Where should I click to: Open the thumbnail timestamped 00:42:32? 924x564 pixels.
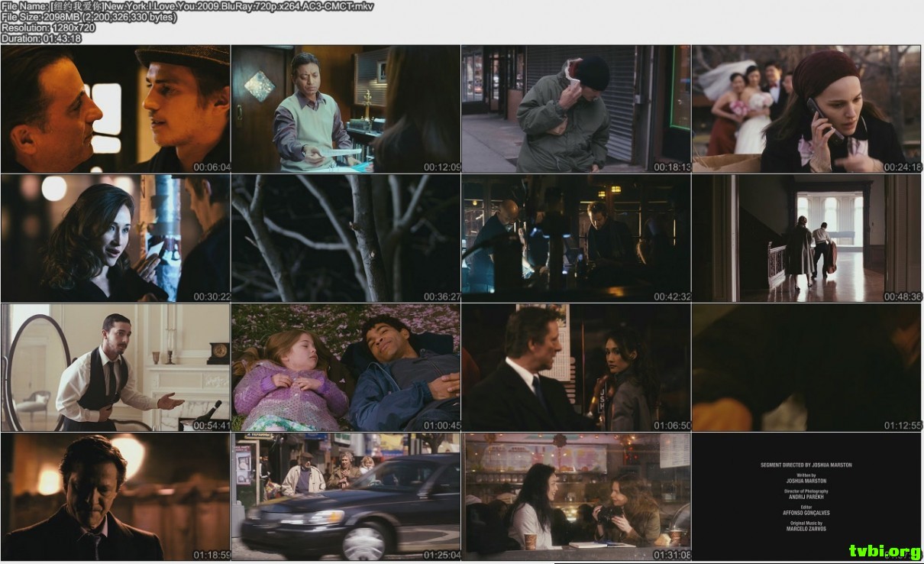tap(577, 238)
